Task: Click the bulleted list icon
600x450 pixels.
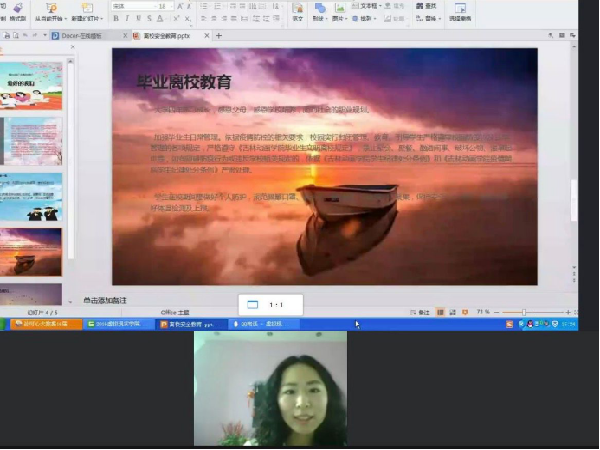Action: [x=204, y=6]
